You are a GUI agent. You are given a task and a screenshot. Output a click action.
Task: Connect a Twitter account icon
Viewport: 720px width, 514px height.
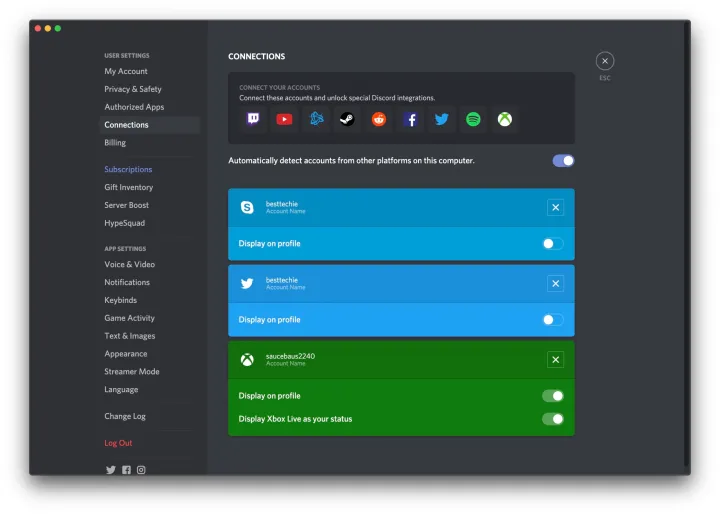click(x=442, y=119)
